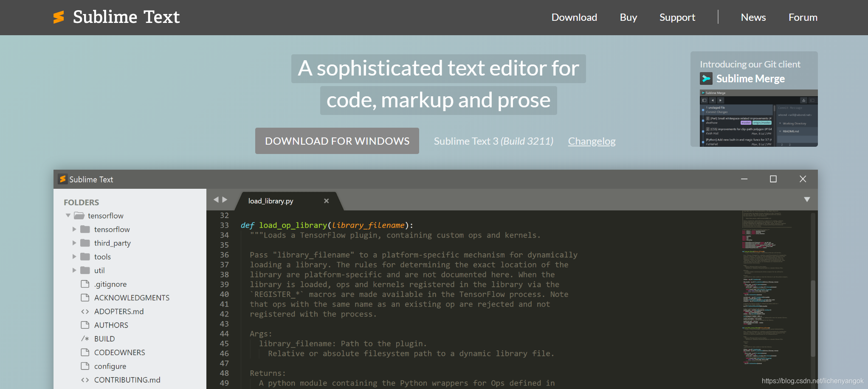The height and width of the screenshot is (389, 868).
Task: Select the third_party folder name
Action: coord(112,243)
